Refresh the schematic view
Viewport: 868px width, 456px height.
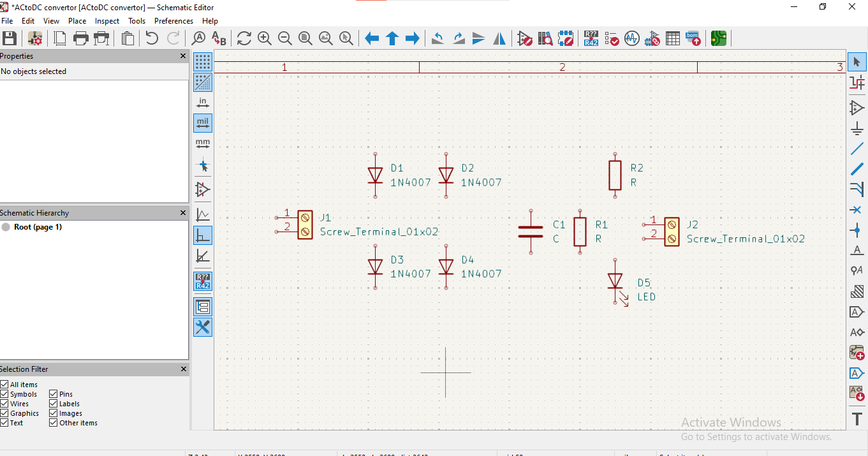tap(244, 38)
